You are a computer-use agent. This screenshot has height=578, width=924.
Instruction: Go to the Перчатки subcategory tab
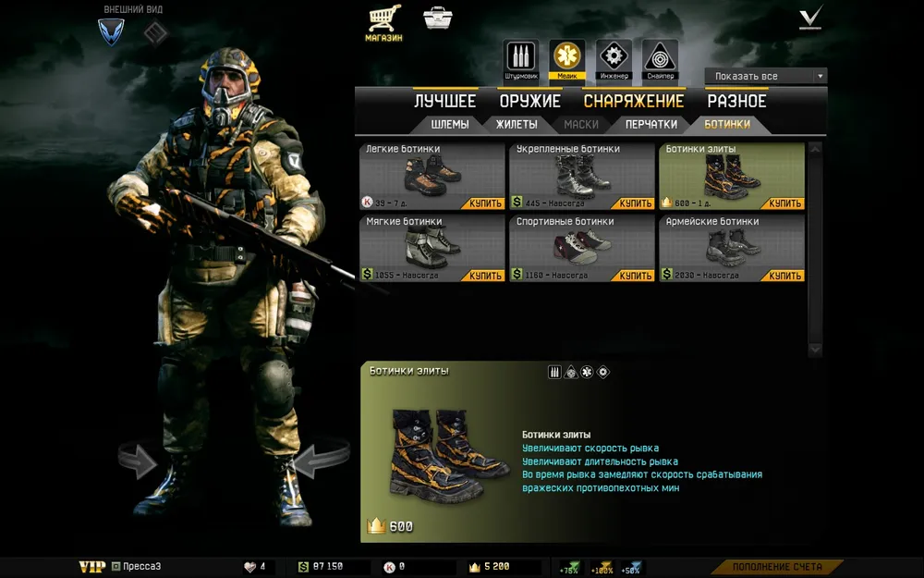pyautogui.click(x=650, y=124)
